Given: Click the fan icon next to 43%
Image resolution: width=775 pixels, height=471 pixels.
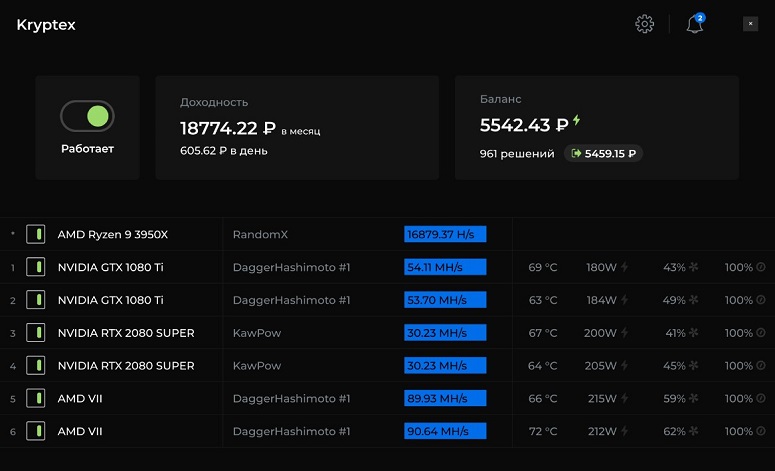Looking at the screenshot, I should point(695,268).
